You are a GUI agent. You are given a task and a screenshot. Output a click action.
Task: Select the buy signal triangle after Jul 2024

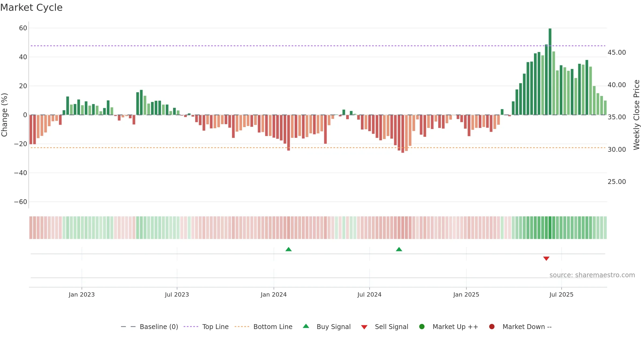399,249
